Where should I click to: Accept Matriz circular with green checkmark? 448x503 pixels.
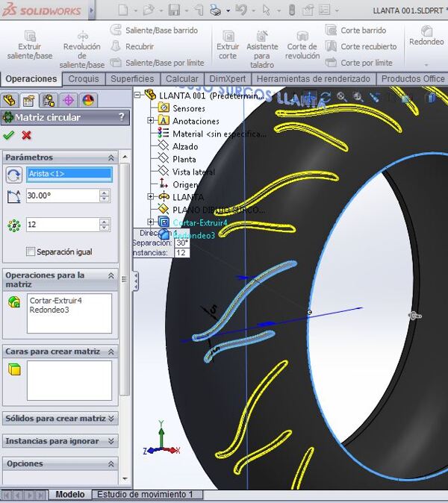tap(9, 135)
